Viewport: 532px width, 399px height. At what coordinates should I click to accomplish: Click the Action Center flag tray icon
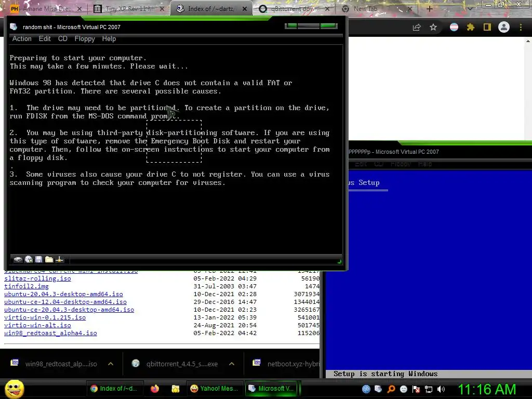pyautogui.click(x=416, y=389)
